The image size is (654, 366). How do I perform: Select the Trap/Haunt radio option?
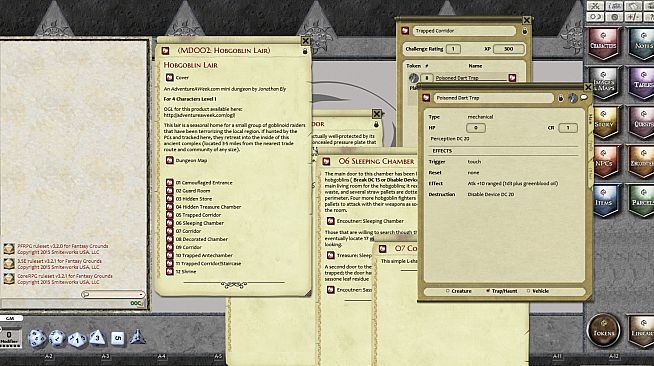click(501, 291)
